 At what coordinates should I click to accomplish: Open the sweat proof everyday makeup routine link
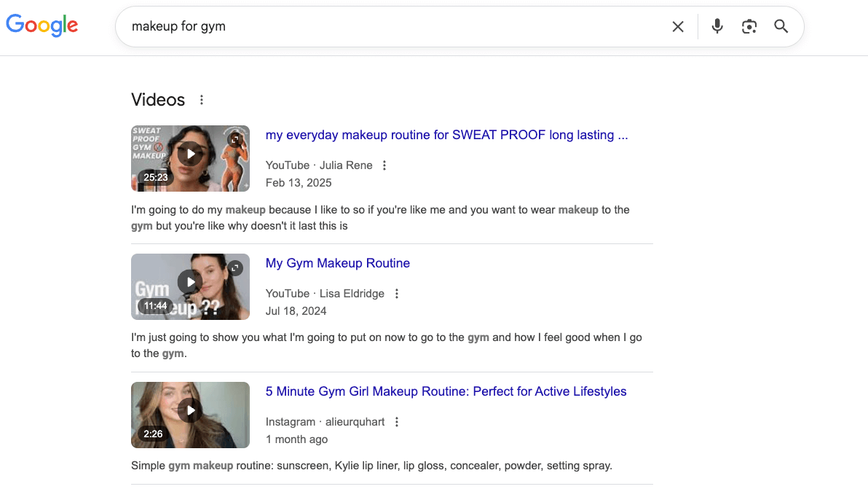click(446, 135)
